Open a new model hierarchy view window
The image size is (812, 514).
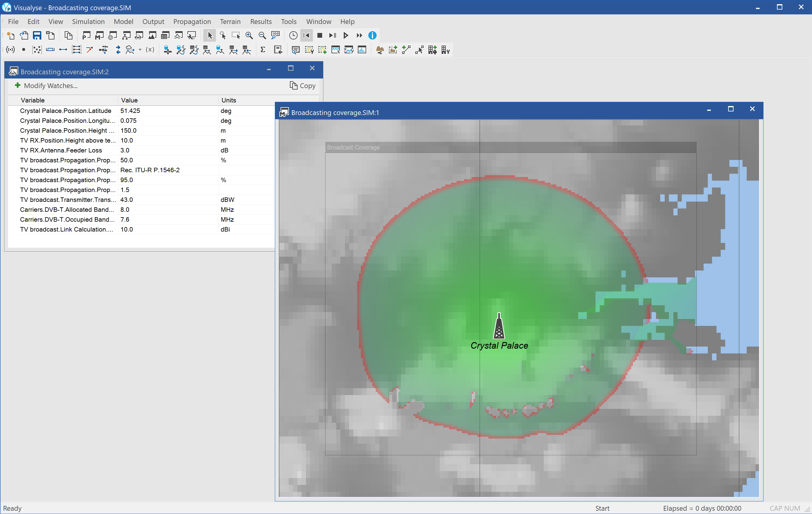[126, 35]
